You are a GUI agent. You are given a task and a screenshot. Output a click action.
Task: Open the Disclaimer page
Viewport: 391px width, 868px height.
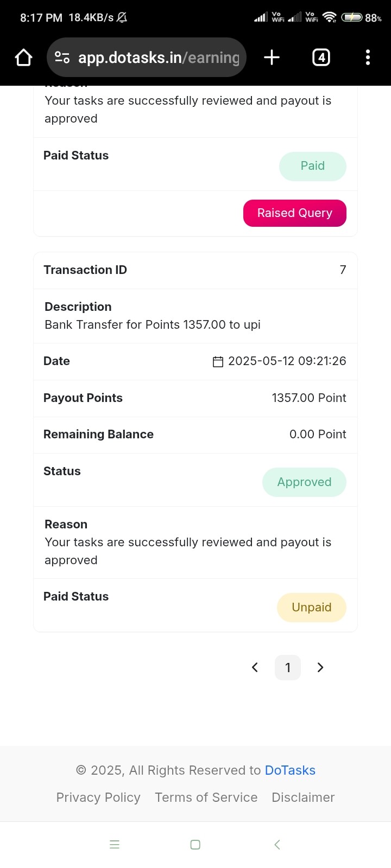coord(303,797)
